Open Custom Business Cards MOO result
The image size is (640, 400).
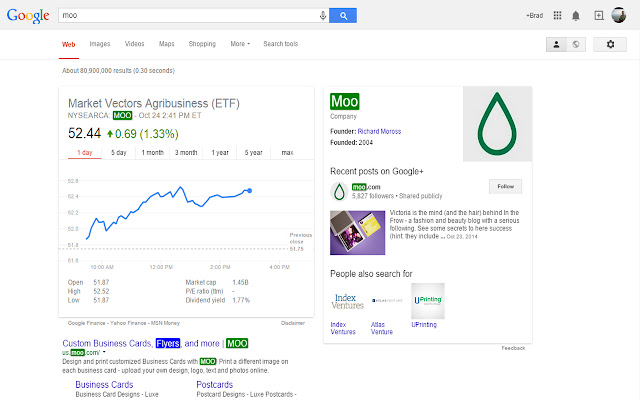[x=155, y=343]
